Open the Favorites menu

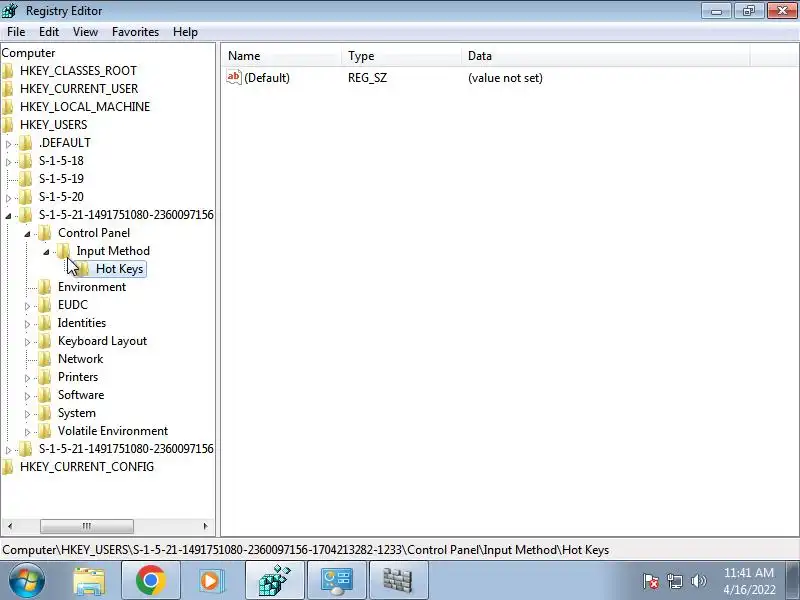(135, 32)
